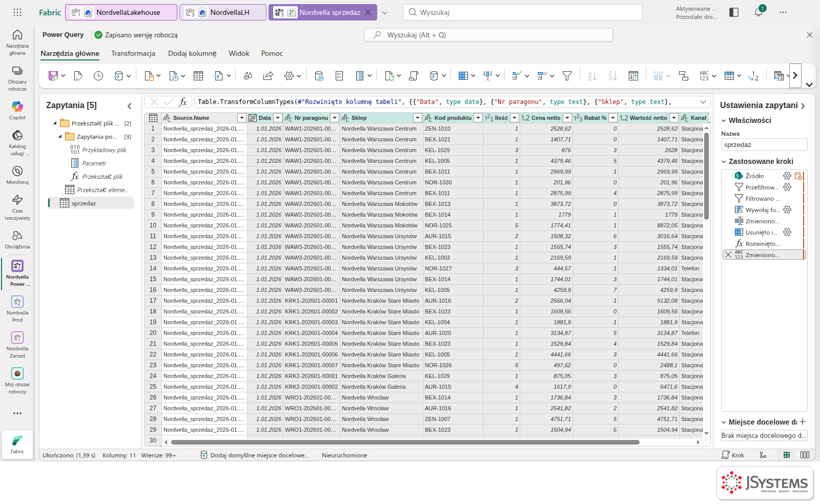
Task: Select the Przykładowy plik query
Action: [x=104, y=150]
